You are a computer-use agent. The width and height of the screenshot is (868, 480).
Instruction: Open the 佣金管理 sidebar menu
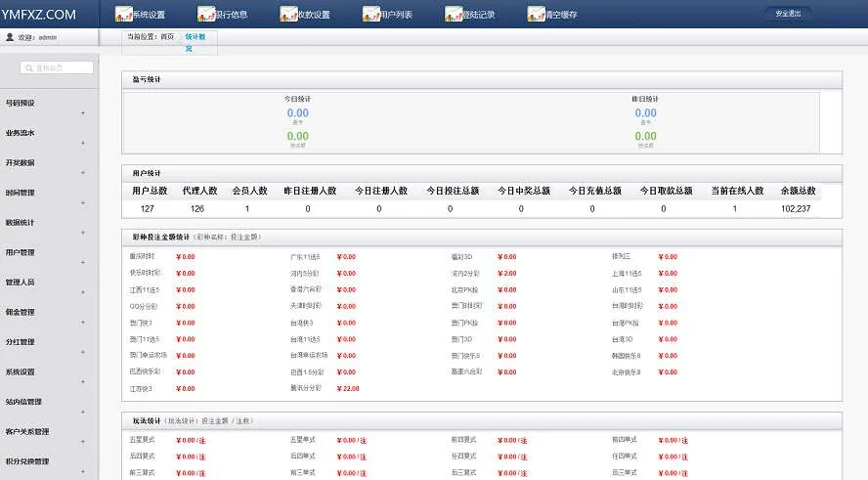point(22,312)
